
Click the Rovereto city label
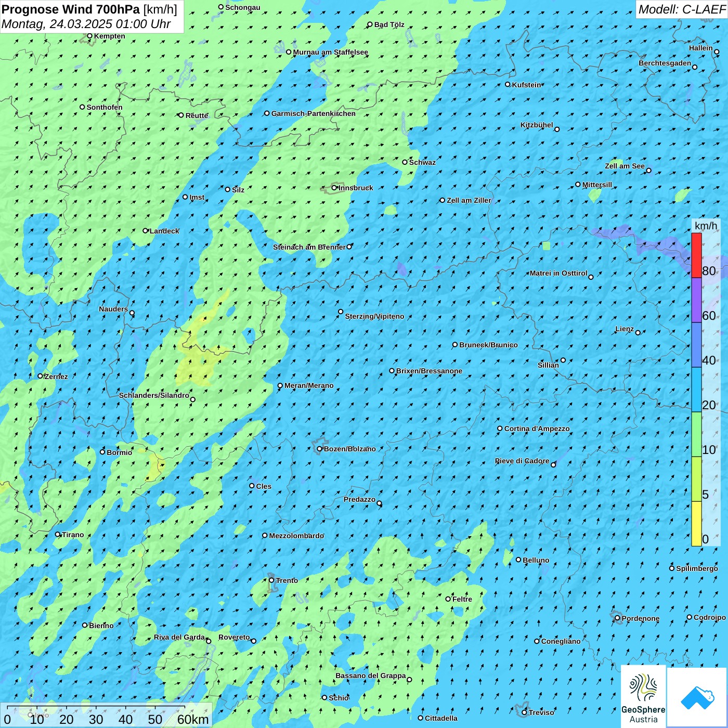pos(234,637)
